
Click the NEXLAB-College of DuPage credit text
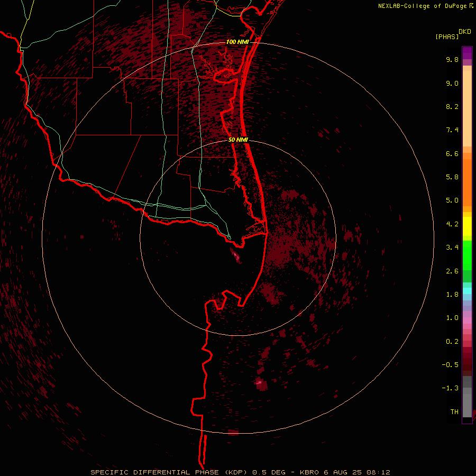pos(423,6)
